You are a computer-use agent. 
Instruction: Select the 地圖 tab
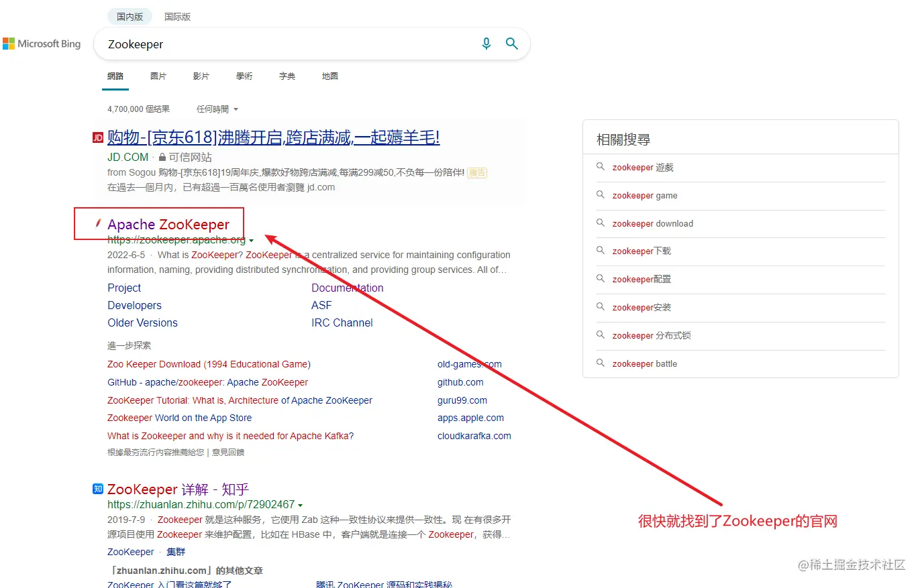pyautogui.click(x=330, y=76)
